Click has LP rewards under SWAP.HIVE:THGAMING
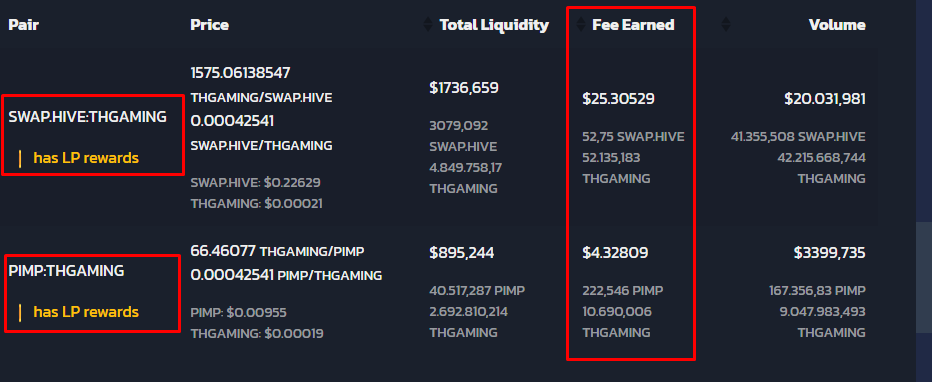This screenshot has height=382, width=932. click(x=86, y=158)
